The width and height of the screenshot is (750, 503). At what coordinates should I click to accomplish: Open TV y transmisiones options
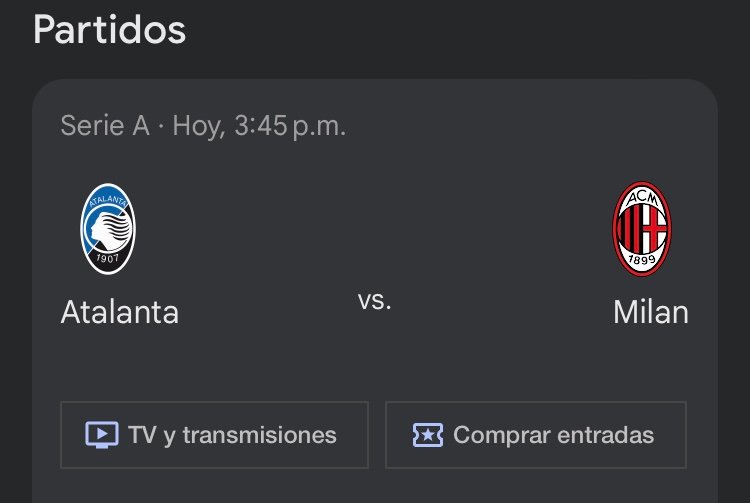pos(214,435)
